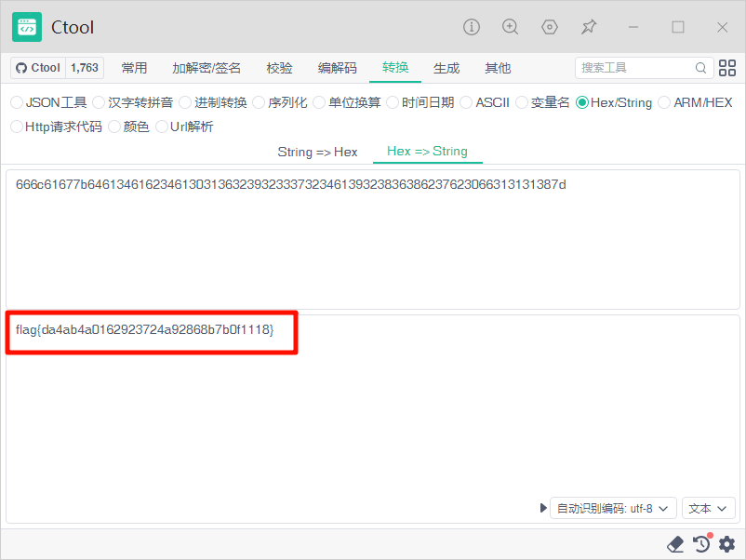Select the ASCII radio option

tap(468, 102)
